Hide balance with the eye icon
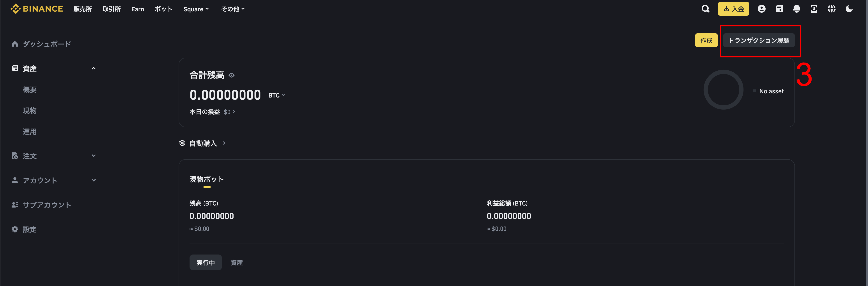Viewport: 868px width, 286px height. point(232,75)
